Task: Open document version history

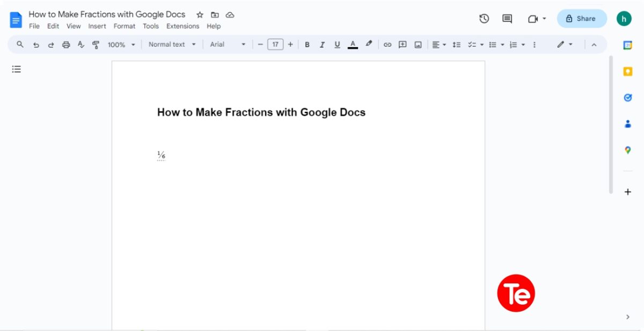Action: click(484, 18)
